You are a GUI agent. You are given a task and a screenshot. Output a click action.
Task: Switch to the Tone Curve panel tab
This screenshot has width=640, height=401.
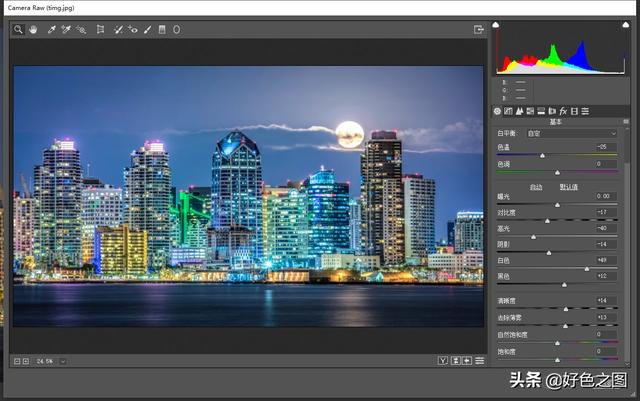(508, 110)
